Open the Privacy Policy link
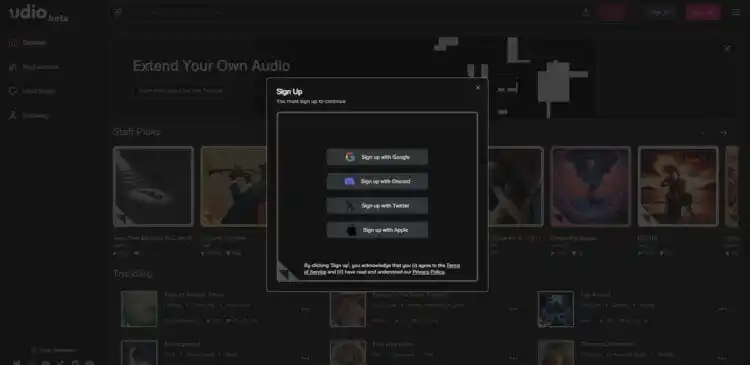750x365 pixels. click(x=429, y=272)
